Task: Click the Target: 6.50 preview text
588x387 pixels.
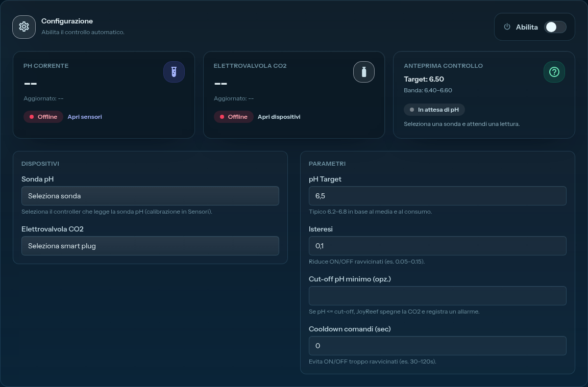Action: point(424,79)
